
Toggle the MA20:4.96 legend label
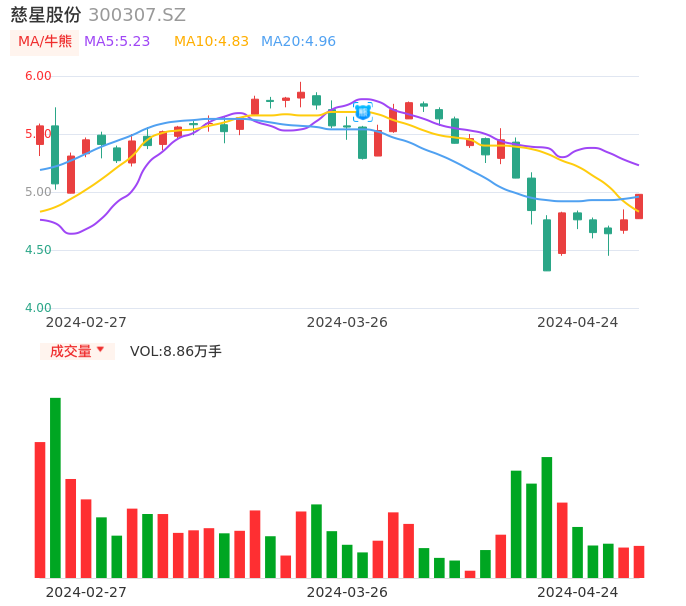pyautogui.click(x=298, y=41)
